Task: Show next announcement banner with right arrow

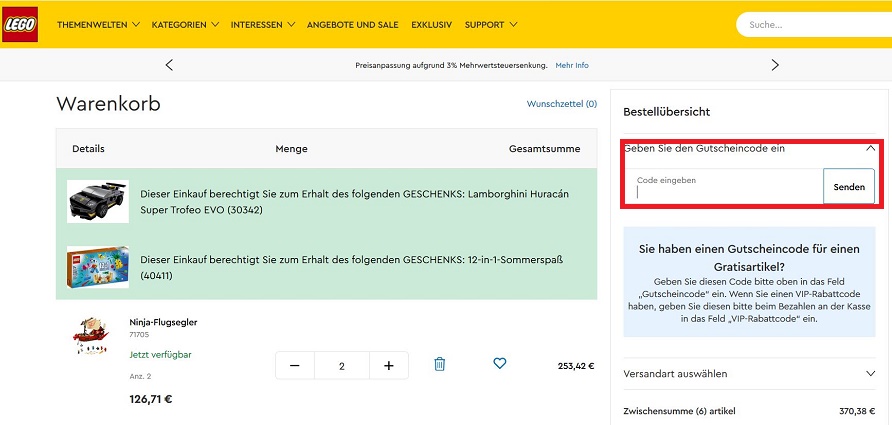Action: (775, 65)
